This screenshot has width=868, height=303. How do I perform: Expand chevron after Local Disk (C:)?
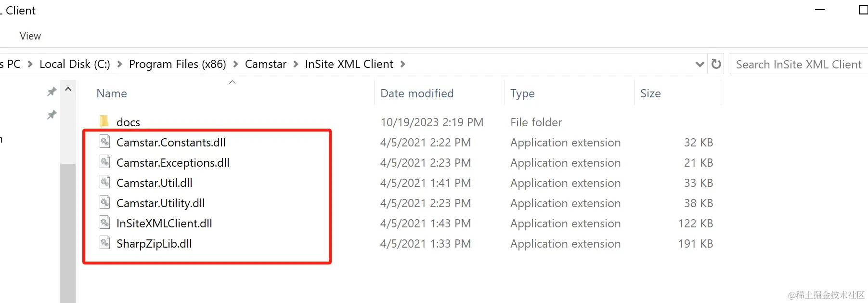click(x=119, y=64)
